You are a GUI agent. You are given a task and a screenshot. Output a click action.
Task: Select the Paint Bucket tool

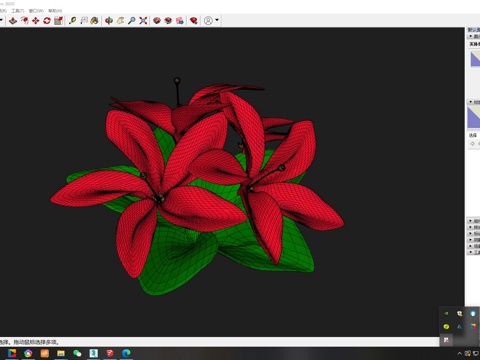[95, 21]
